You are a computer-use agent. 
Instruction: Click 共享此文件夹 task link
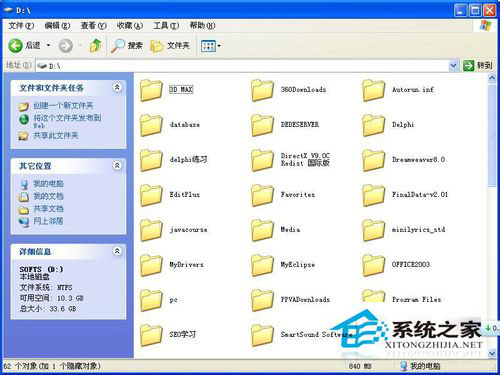pos(56,136)
